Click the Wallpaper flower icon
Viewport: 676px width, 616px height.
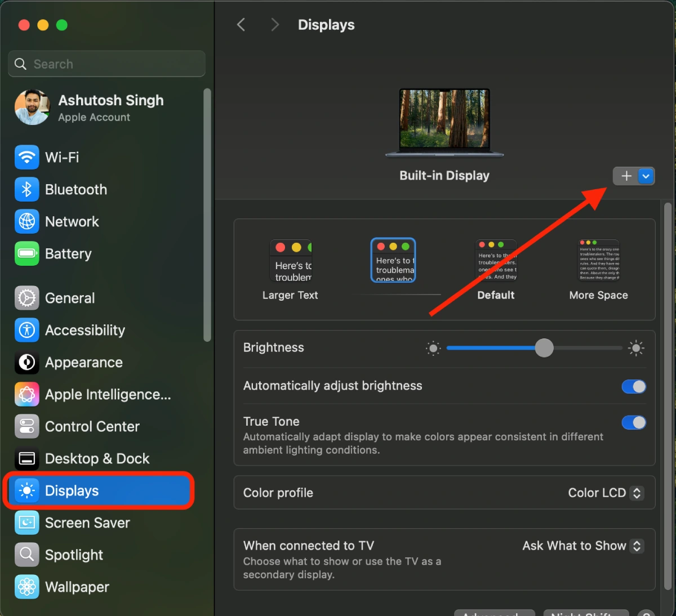pos(27,587)
